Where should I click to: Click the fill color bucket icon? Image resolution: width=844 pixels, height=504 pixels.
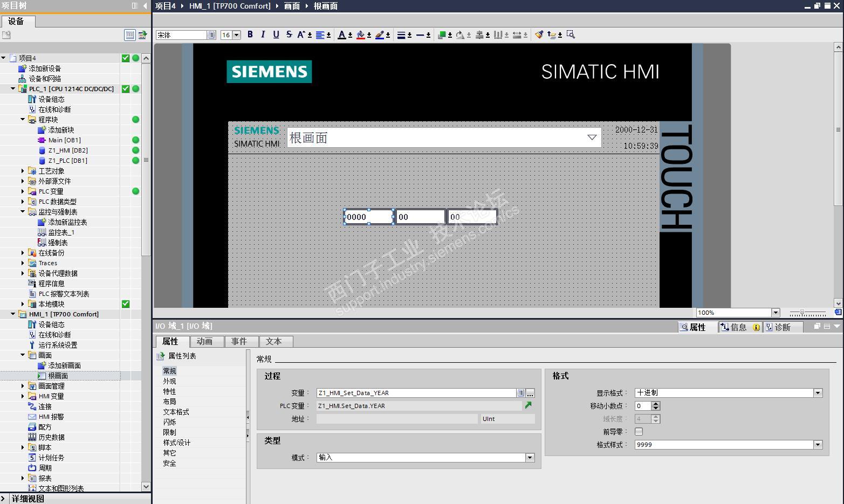click(361, 35)
